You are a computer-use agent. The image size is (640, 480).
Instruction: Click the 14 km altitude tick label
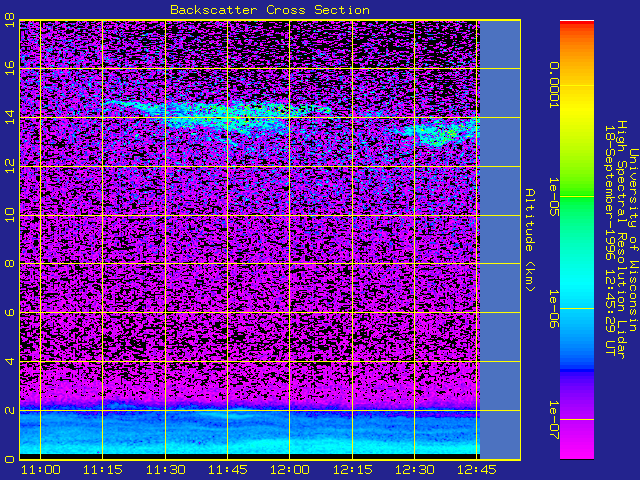(10, 117)
